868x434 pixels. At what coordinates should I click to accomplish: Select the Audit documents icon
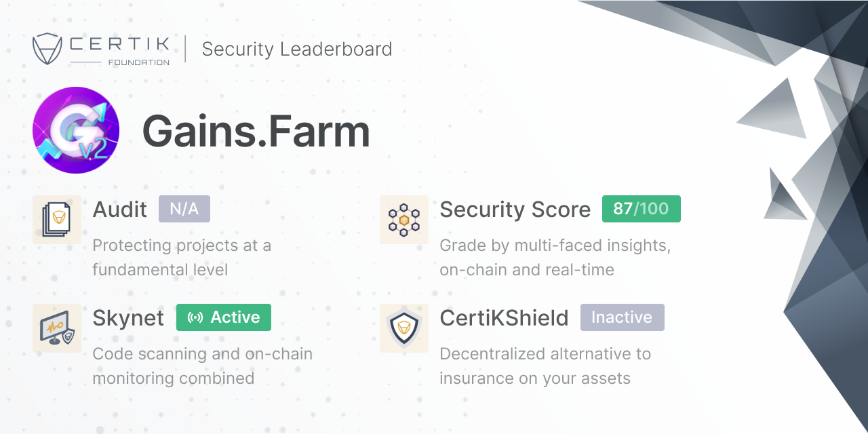coord(57,220)
